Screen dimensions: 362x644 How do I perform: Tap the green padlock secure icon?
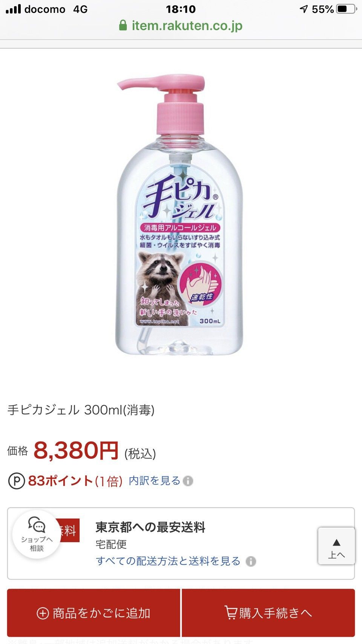tap(123, 25)
